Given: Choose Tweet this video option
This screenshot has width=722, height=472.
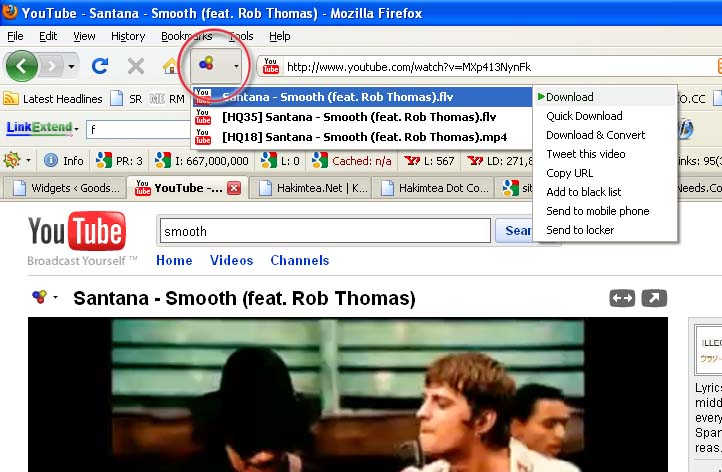Looking at the screenshot, I should click(x=605, y=154).
